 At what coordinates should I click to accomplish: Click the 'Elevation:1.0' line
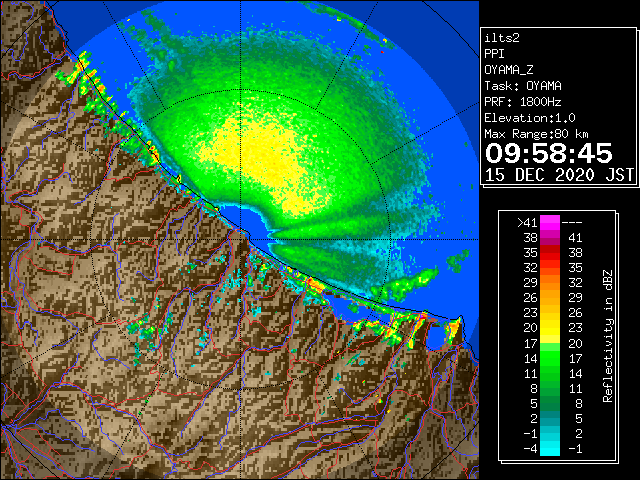[x=530, y=118]
